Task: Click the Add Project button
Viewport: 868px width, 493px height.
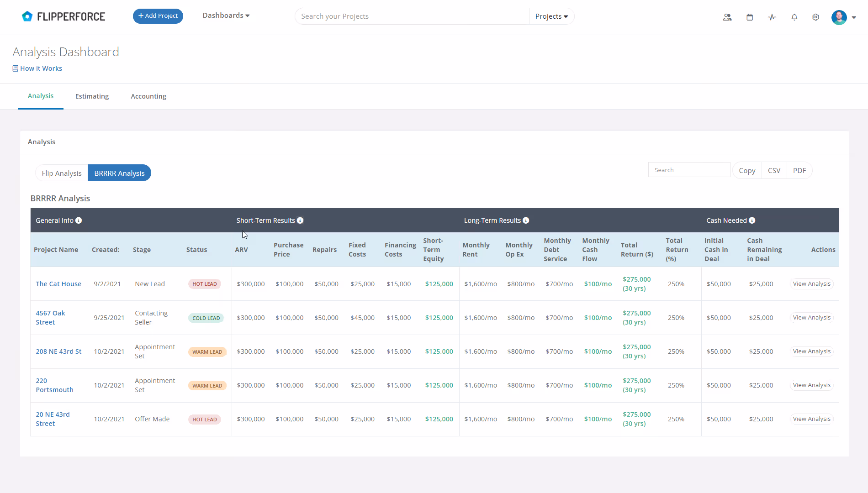Action: 158,16
